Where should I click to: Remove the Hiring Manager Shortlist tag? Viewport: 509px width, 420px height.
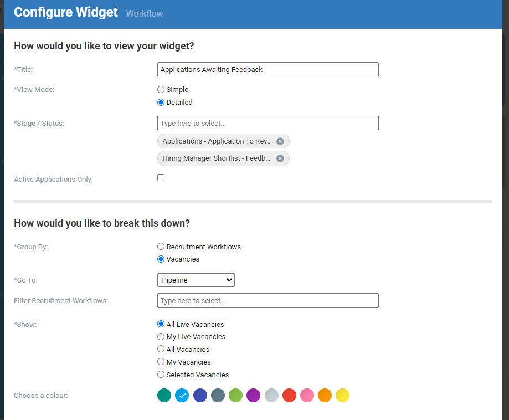[x=280, y=158]
